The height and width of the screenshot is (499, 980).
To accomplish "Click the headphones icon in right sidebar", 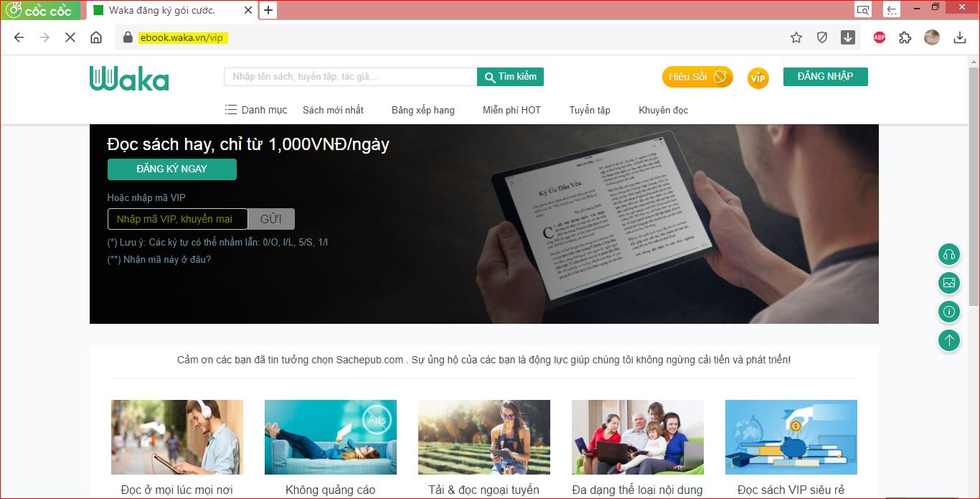I will tap(949, 254).
